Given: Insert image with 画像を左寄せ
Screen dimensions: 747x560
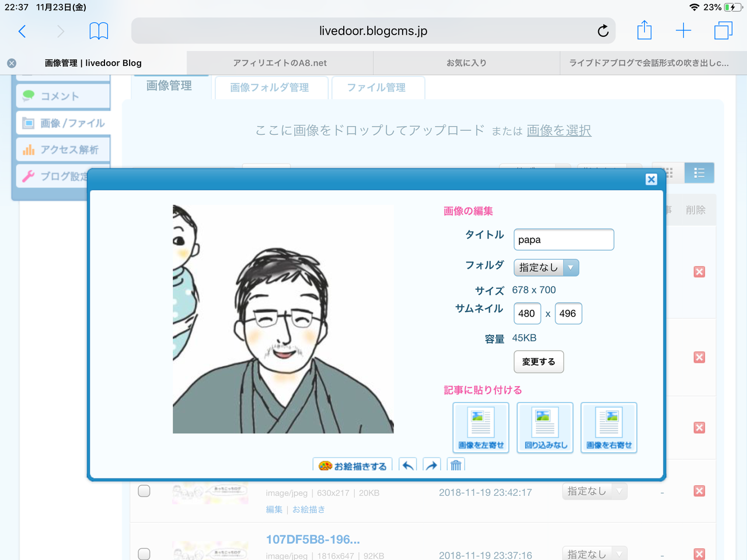Looking at the screenshot, I should pyautogui.click(x=481, y=428).
